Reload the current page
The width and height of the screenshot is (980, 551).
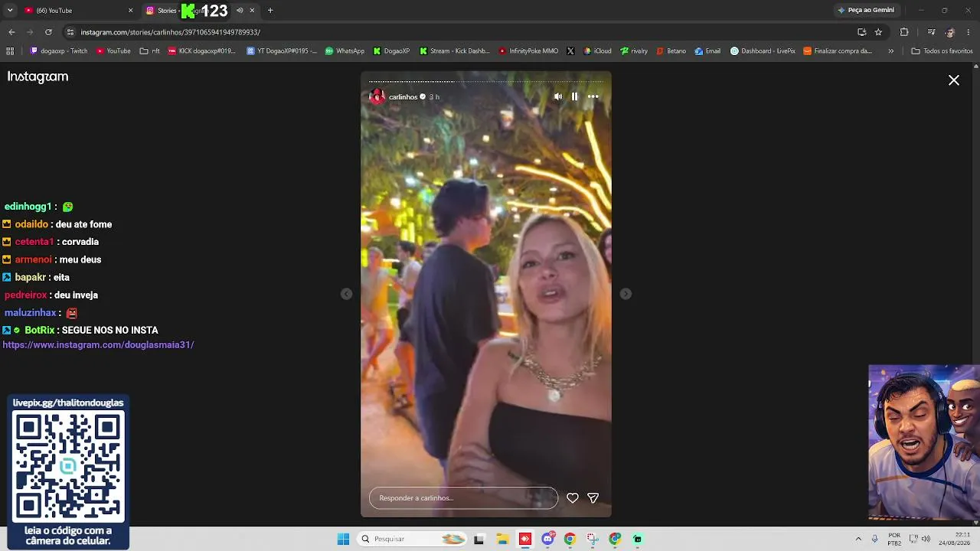(x=48, y=32)
